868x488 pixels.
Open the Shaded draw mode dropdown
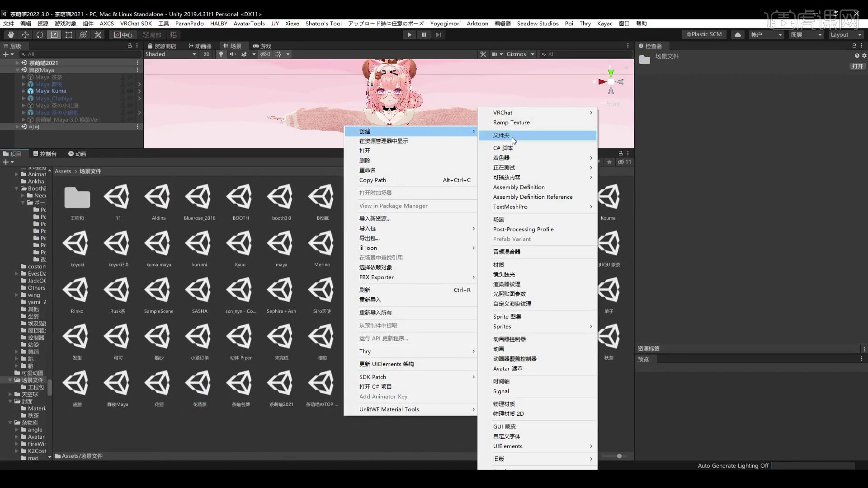(171, 54)
